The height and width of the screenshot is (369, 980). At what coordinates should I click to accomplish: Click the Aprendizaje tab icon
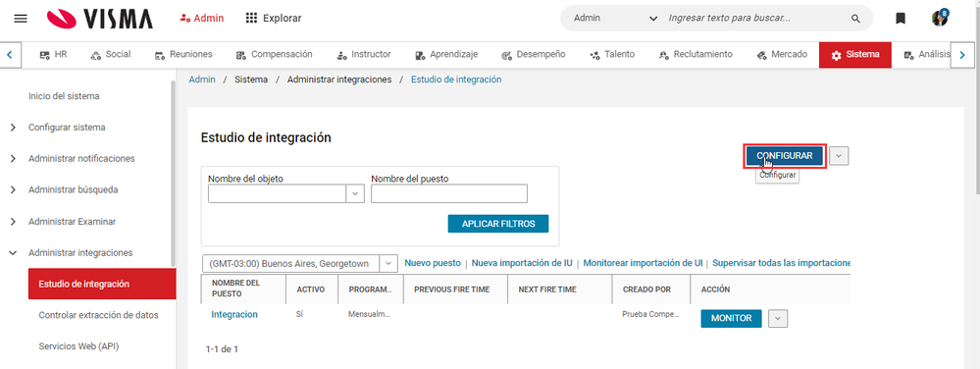[420, 55]
